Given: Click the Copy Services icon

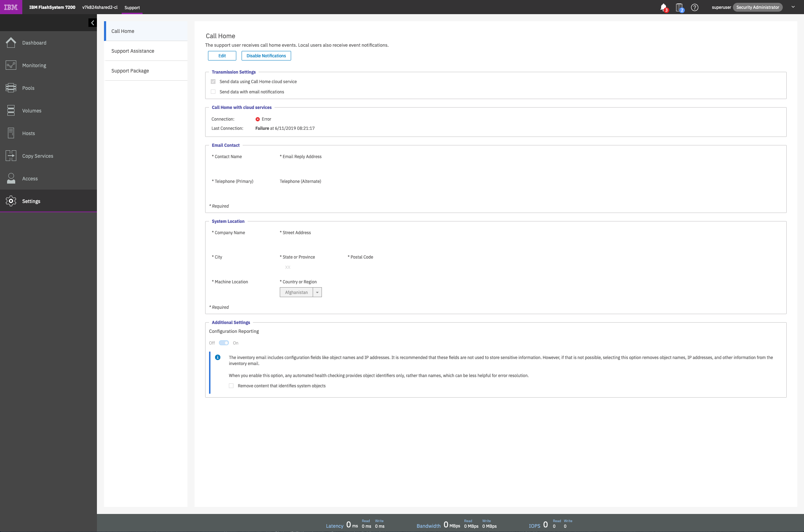Looking at the screenshot, I should [x=11, y=156].
